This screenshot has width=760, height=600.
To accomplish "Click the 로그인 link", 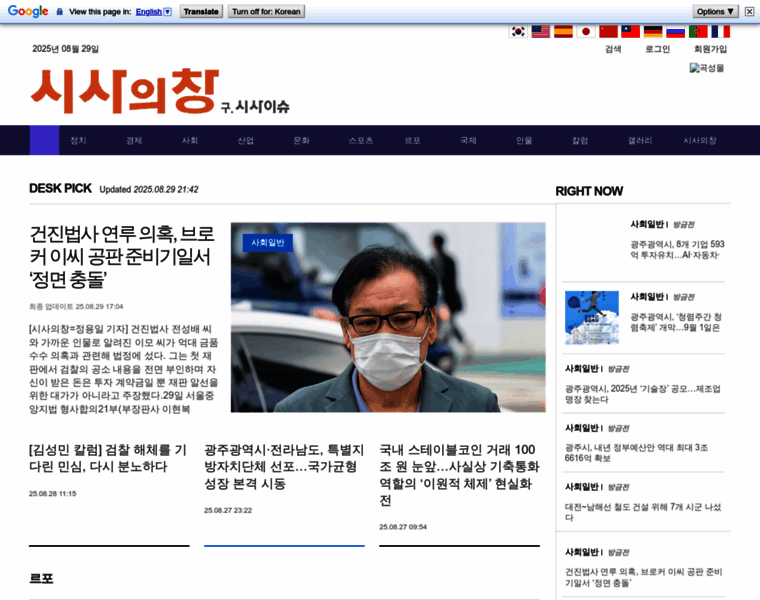I will (x=657, y=49).
